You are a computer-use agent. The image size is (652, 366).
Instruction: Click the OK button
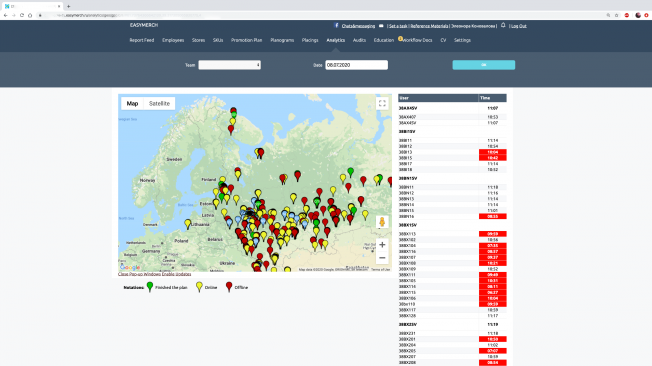[484, 65]
